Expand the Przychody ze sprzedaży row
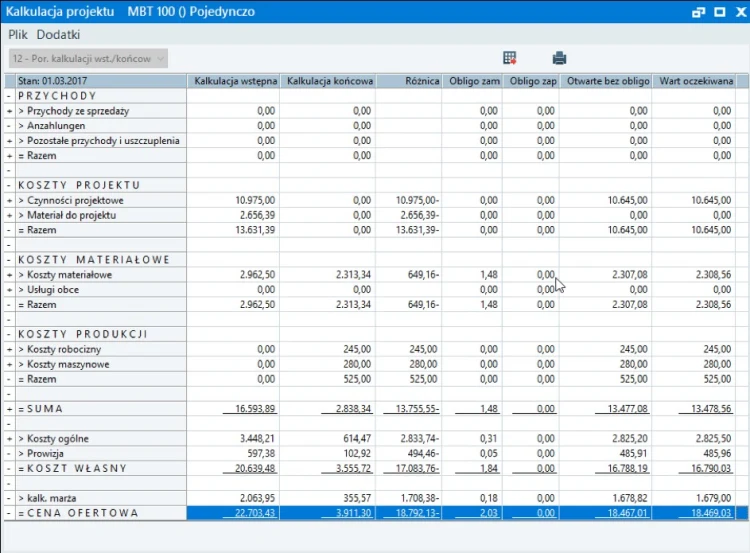 (9, 111)
